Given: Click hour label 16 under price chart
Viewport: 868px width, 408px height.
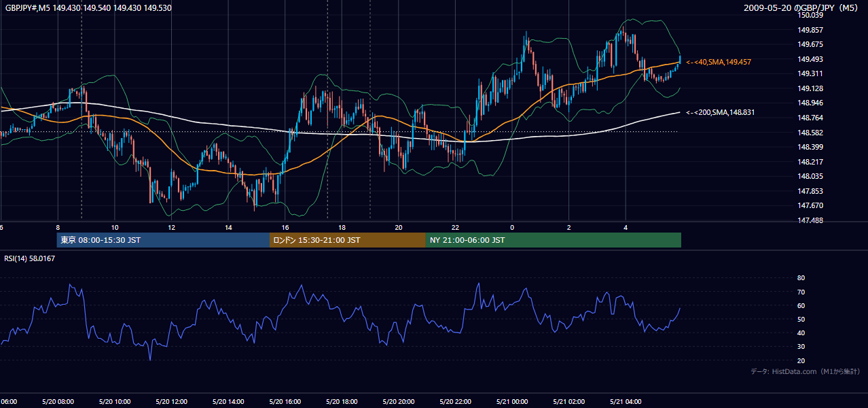Looking at the screenshot, I should (285, 227).
